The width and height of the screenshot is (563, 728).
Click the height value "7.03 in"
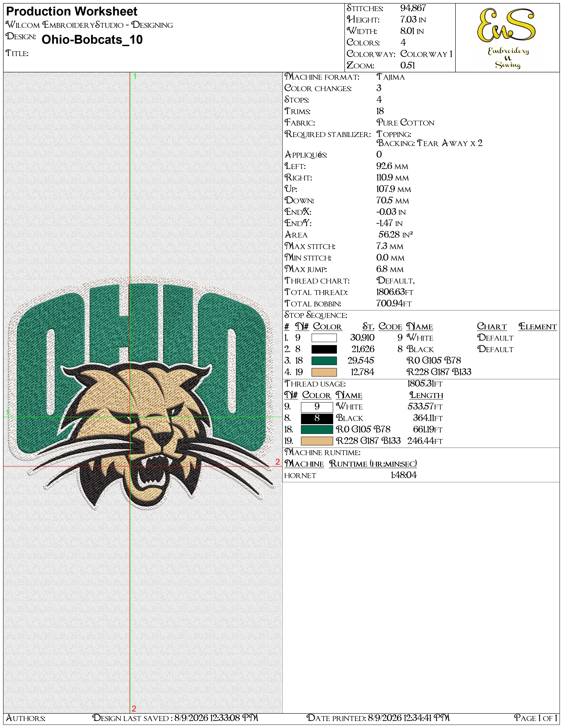coord(413,20)
